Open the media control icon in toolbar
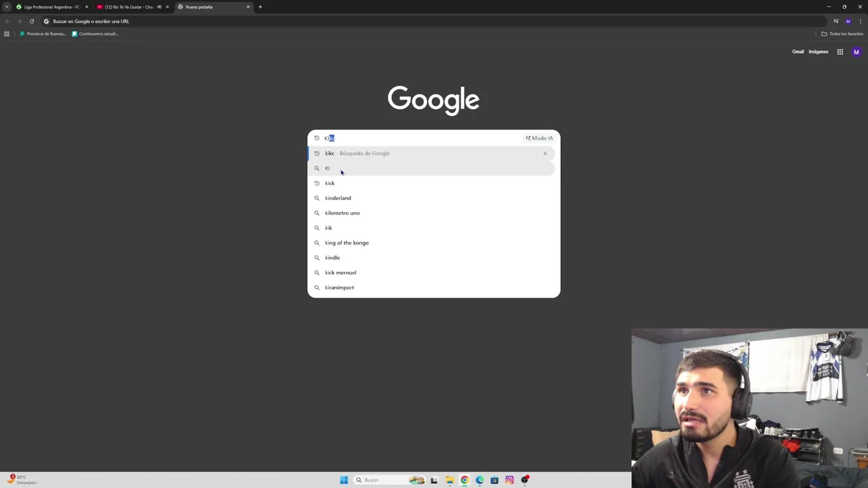The height and width of the screenshot is (488, 868). tap(836, 21)
